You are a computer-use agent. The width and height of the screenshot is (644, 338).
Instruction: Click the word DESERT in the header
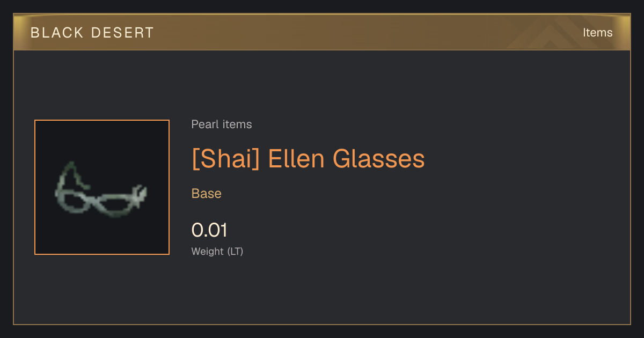point(122,33)
